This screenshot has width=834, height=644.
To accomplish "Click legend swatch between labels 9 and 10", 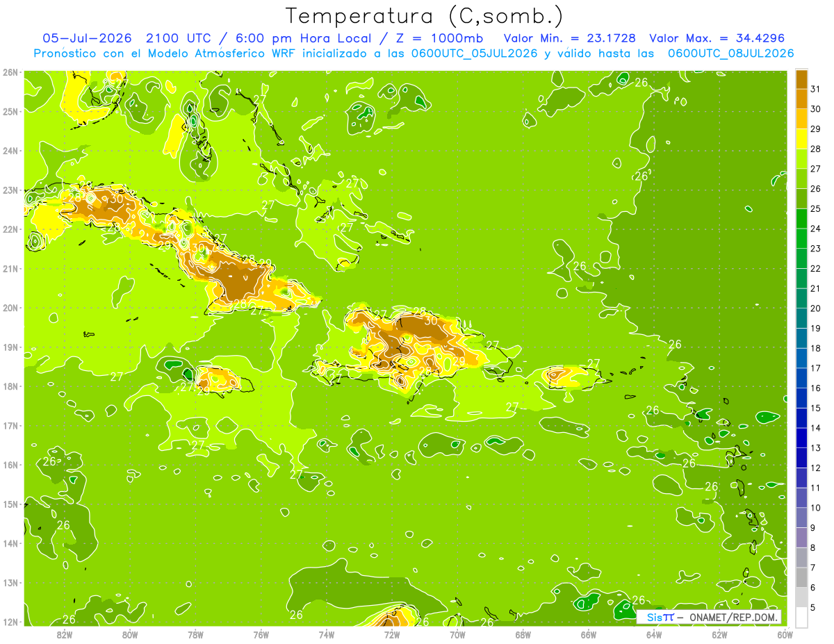I will tap(801, 517).
